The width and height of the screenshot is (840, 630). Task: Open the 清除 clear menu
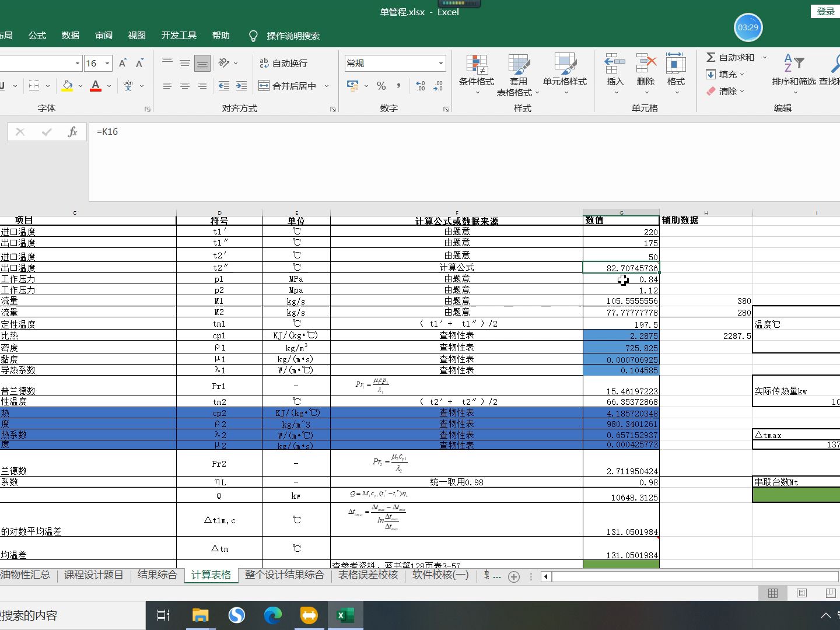tap(725, 91)
